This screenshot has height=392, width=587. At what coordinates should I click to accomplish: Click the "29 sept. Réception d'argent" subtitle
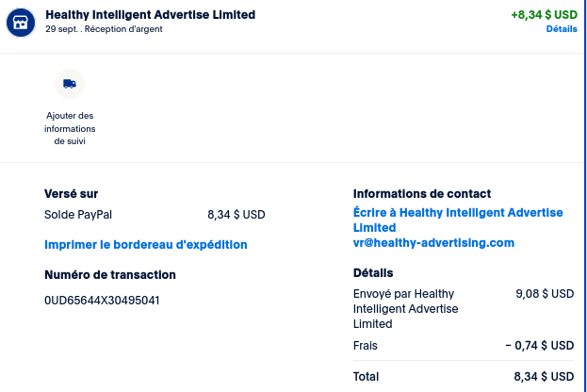[104, 29]
